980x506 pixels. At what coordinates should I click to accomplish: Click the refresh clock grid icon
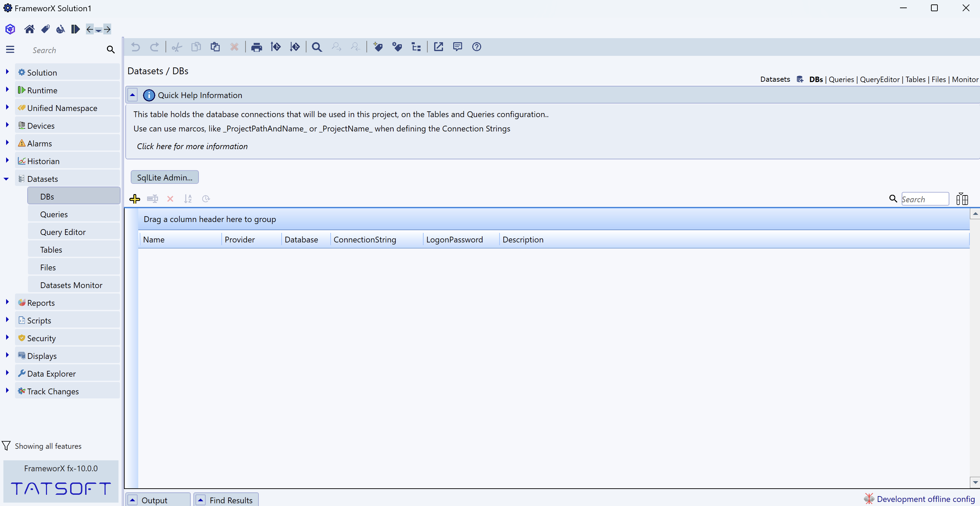(206, 199)
